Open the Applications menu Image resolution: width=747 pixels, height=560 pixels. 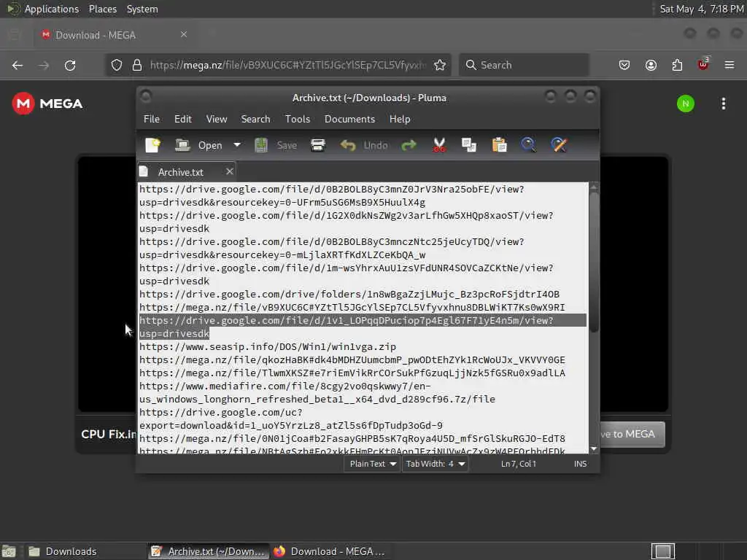click(x=52, y=9)
